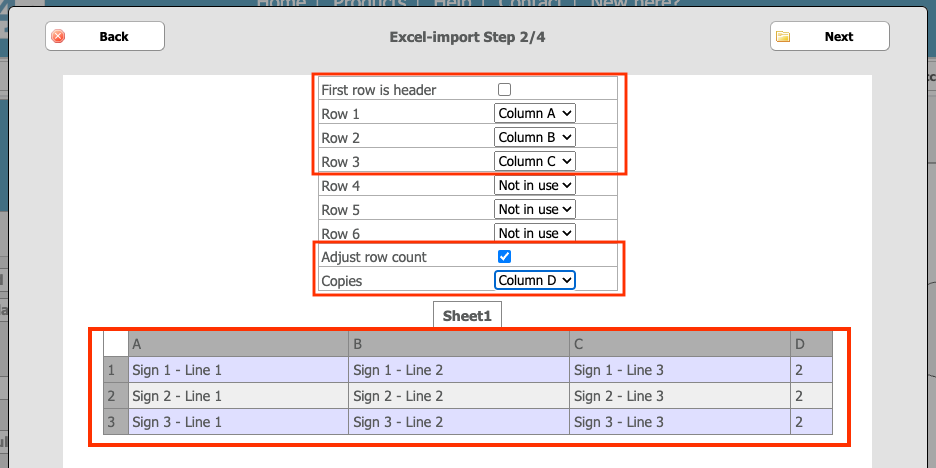Screen dimensions: 936x468
Task: Click column header D in the preview
Action: click(x=811, y=345)
